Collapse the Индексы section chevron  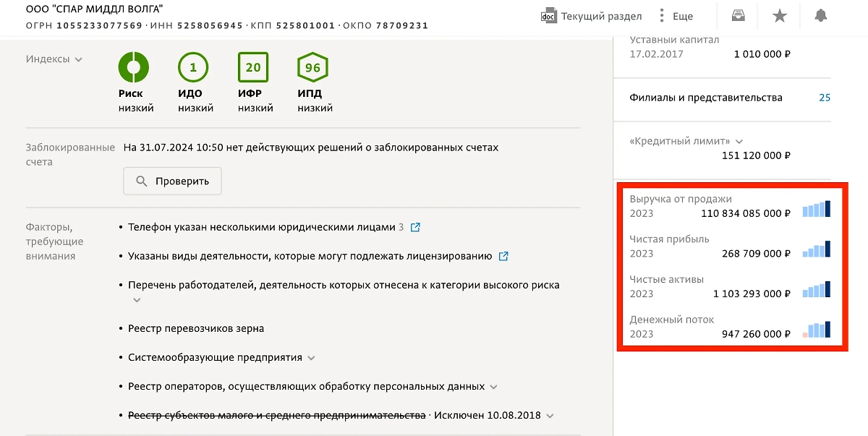(x=80, y=59)
